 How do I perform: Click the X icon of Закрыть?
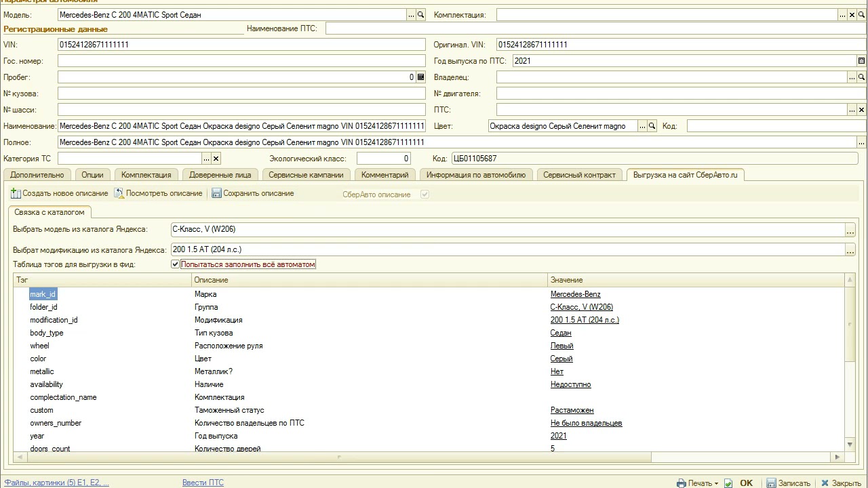click(x=825, y=483)
